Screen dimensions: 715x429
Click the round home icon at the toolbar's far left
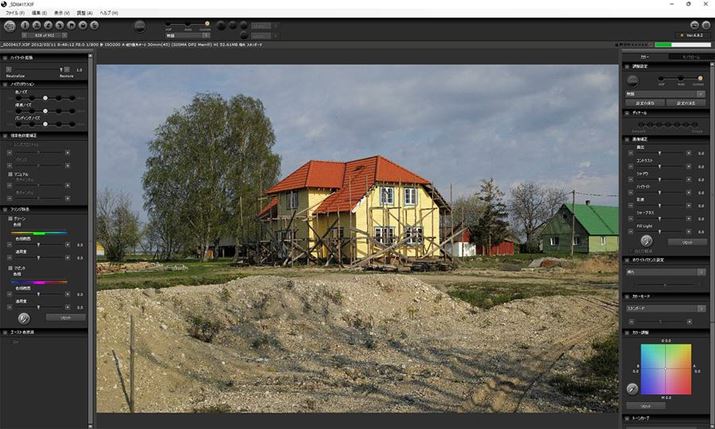click(x=10, y=25)
